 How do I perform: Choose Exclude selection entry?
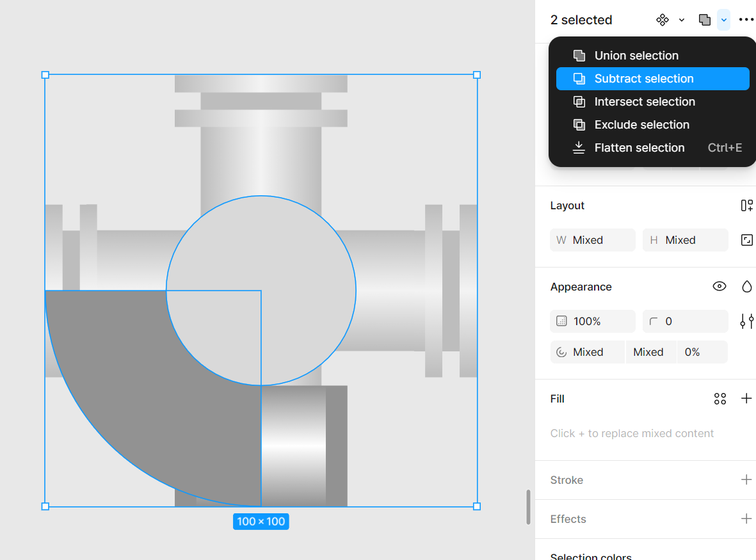pos(642,125)
